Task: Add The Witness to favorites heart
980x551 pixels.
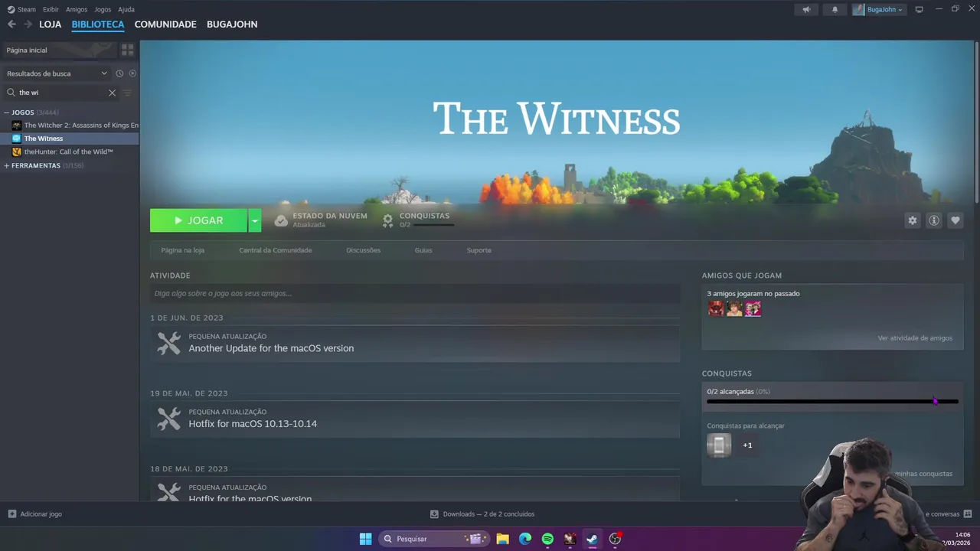Action: coord(955,220)
